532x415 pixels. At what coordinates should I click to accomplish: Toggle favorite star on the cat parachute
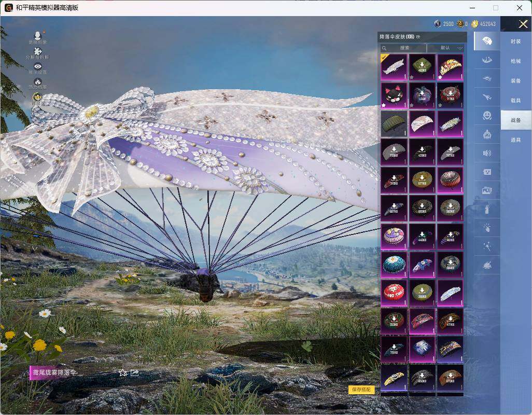(384, 105)
